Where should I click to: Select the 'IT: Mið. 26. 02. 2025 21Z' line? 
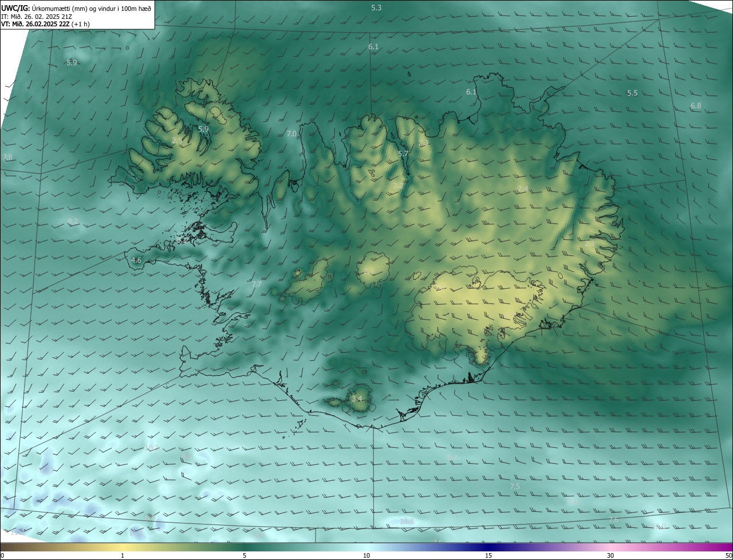point(36,16)
